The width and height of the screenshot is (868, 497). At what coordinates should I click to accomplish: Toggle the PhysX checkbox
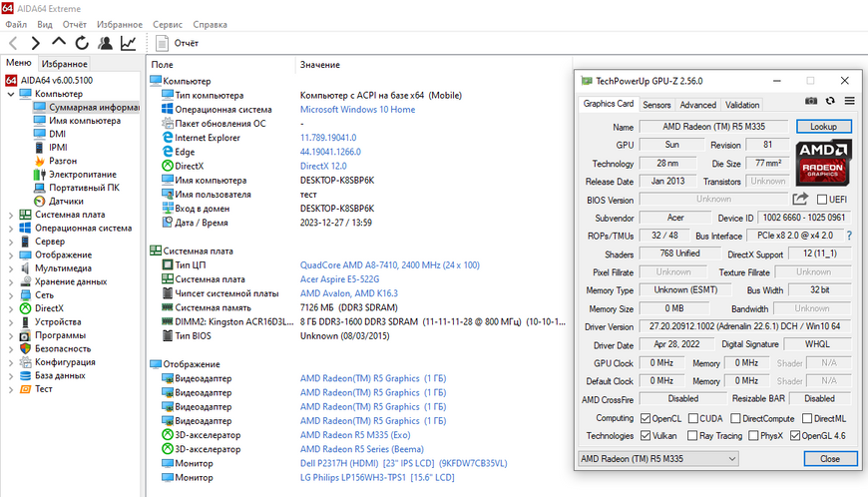pos(753,435)
